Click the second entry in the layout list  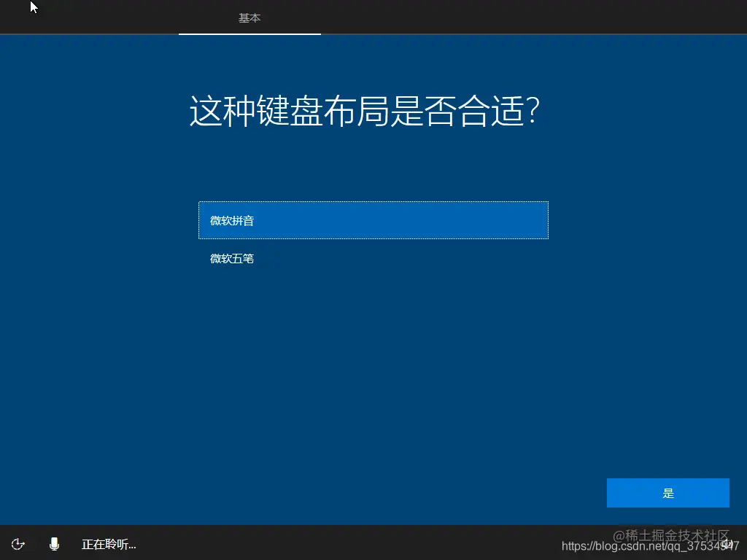point(373,258)
